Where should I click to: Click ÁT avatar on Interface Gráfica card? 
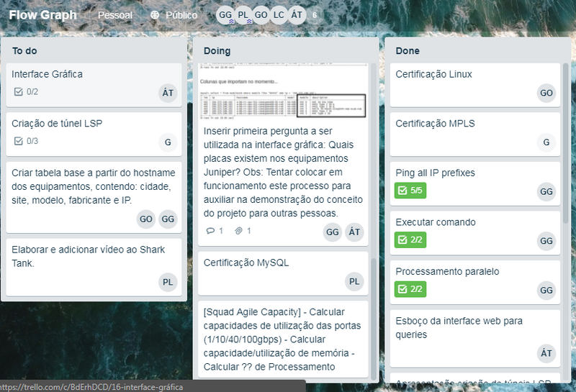pyautogui.click(x=168, y=92)
